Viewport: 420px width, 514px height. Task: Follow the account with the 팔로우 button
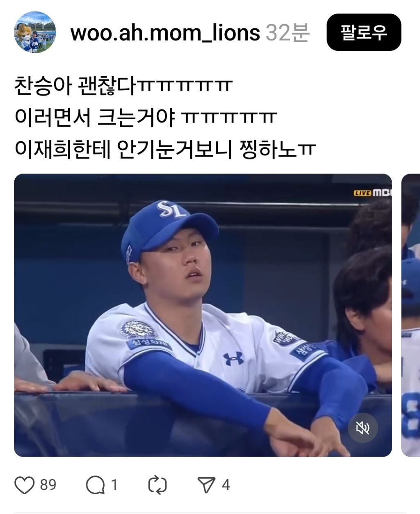pyautogui.click(x=364, y=32)
